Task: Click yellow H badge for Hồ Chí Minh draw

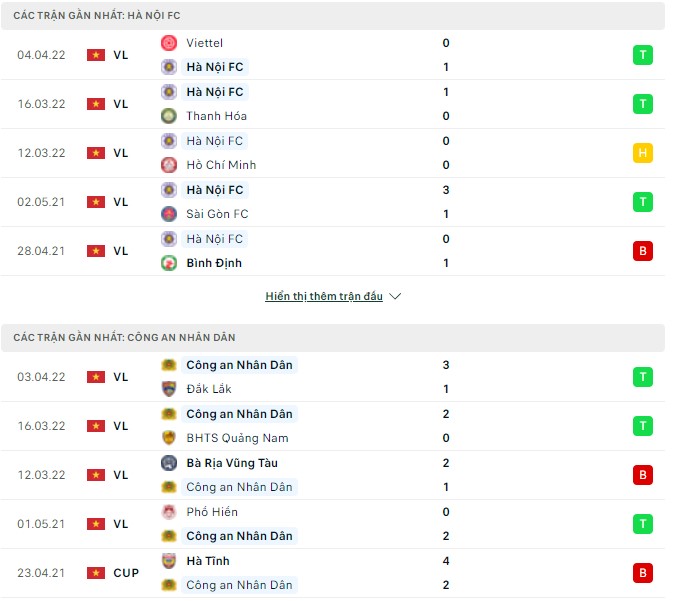Action: point(642,153)
